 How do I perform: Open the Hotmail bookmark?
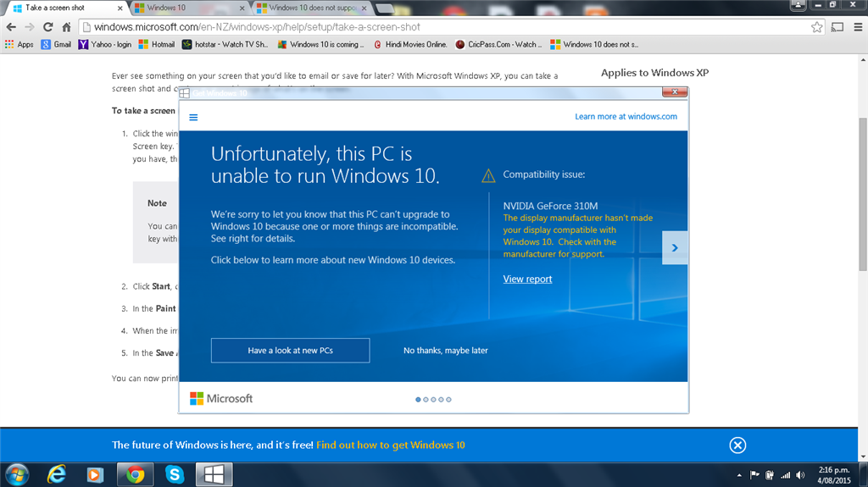(x=157, y=44)
